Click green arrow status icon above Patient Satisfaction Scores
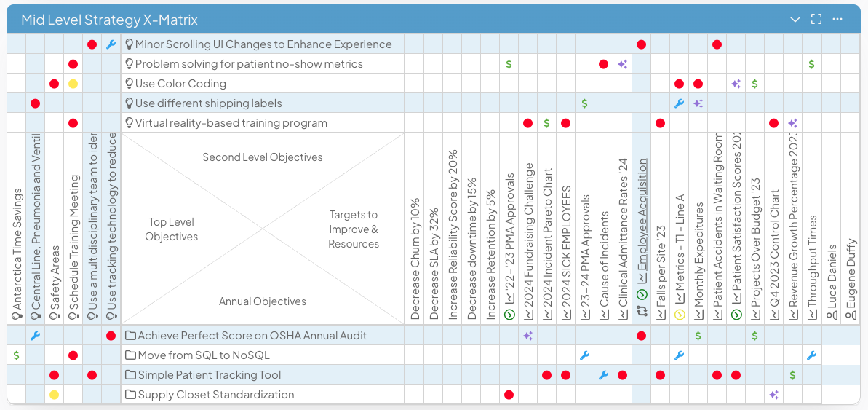 736,315
